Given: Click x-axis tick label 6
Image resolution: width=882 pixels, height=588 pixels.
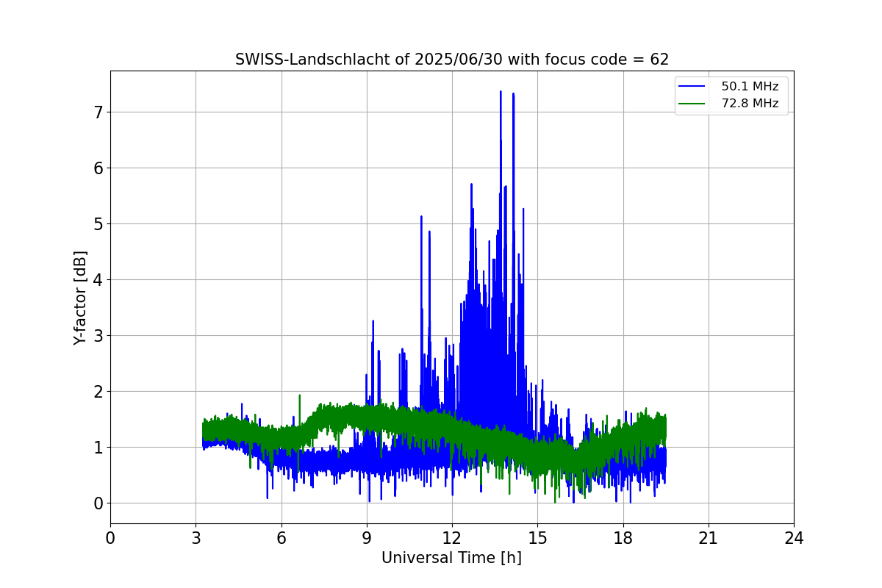Looking at the screenshot, I should [x=281, y=538].
